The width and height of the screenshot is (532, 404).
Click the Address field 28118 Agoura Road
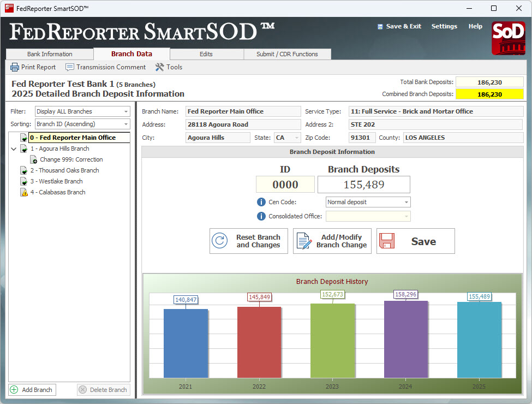pos(243,124)
